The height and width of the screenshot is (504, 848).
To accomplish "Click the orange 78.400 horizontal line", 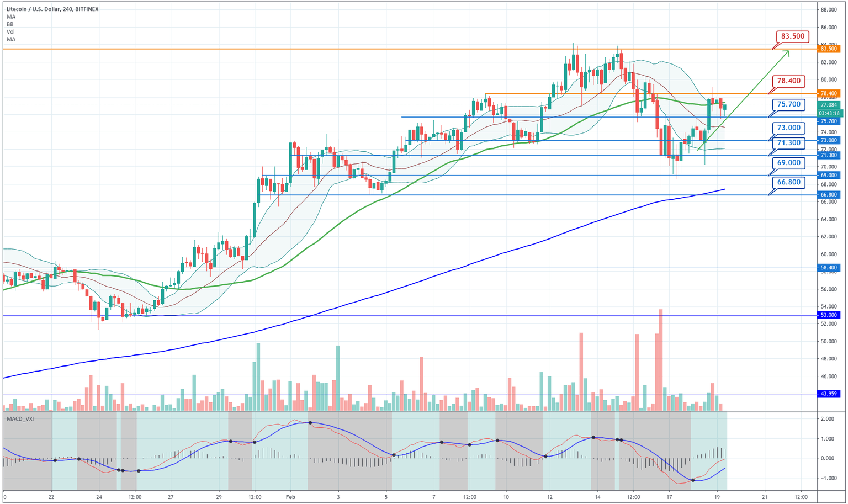I will pos(607,93).
